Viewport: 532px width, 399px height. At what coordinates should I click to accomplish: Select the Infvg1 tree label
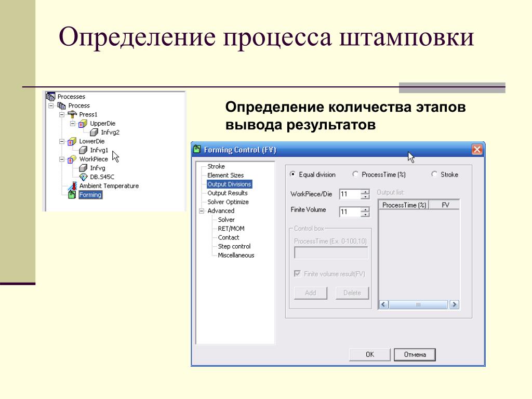pos(99,150)
